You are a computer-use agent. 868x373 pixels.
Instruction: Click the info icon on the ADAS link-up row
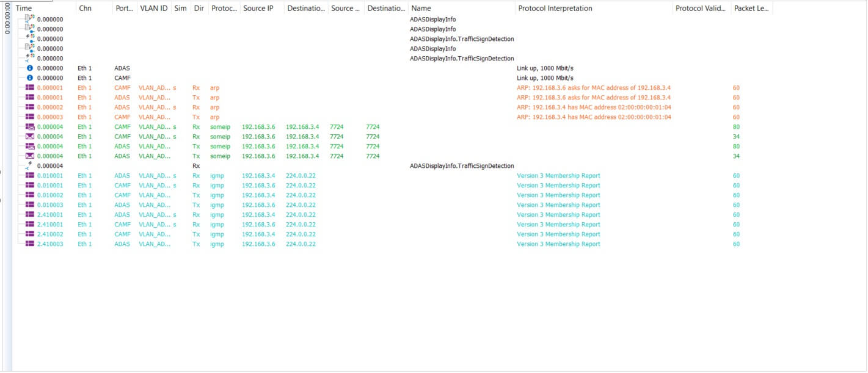30,68
